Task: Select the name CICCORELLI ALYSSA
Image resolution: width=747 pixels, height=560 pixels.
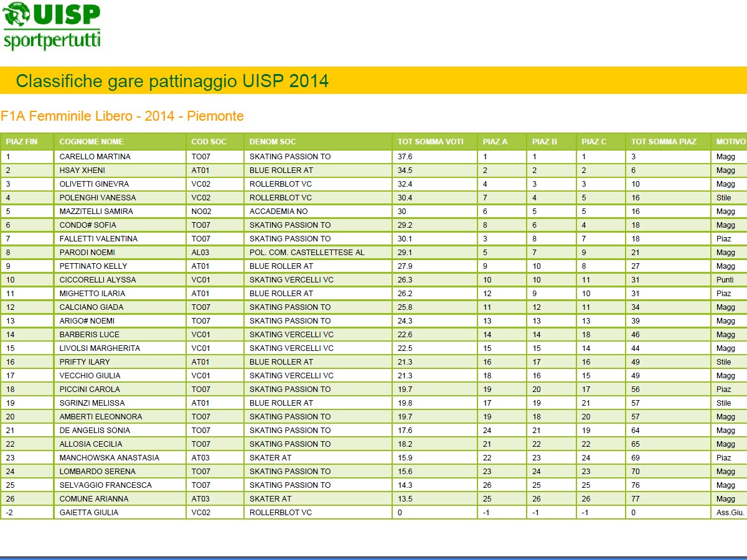Action: (x=98, y=280)
